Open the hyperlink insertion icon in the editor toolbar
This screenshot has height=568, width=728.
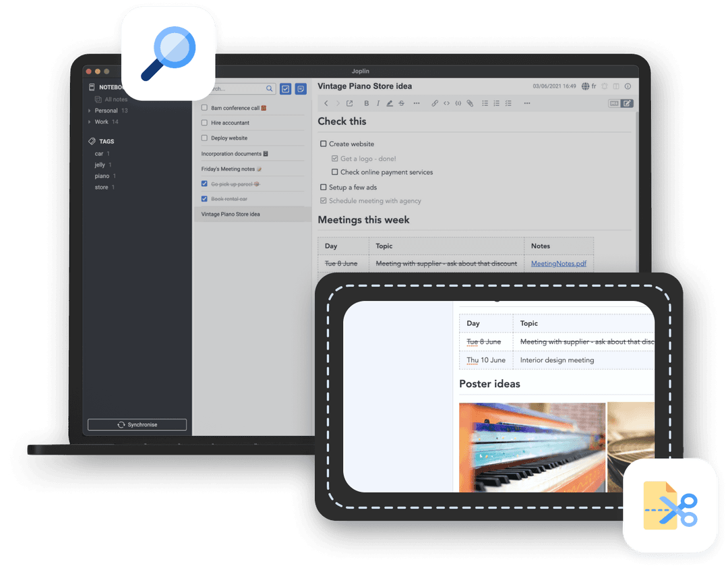tap(435, 103)
